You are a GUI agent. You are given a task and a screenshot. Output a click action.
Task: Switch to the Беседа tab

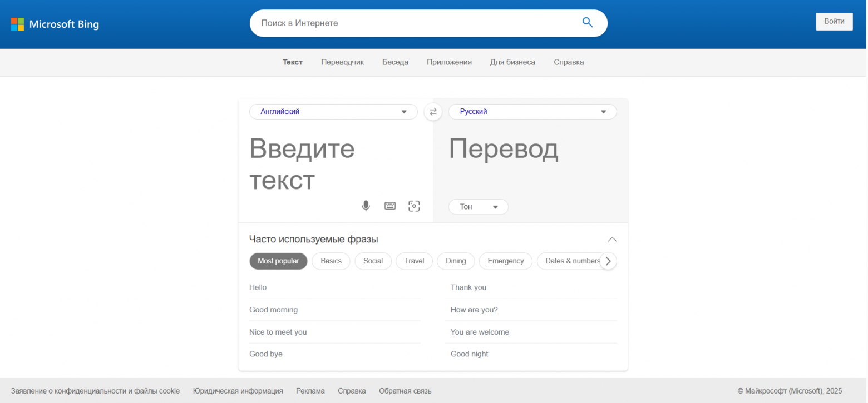(395, 62)
